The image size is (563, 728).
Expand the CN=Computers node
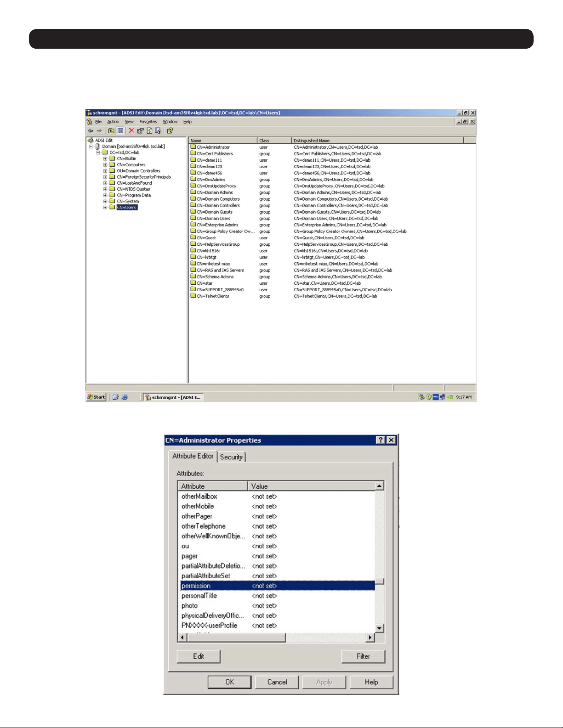click(105, 165)
